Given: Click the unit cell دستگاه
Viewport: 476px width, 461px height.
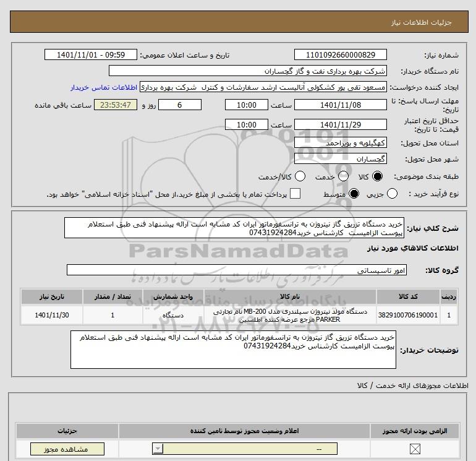Looking at the screenshot, I should click(x=173, y=315).
